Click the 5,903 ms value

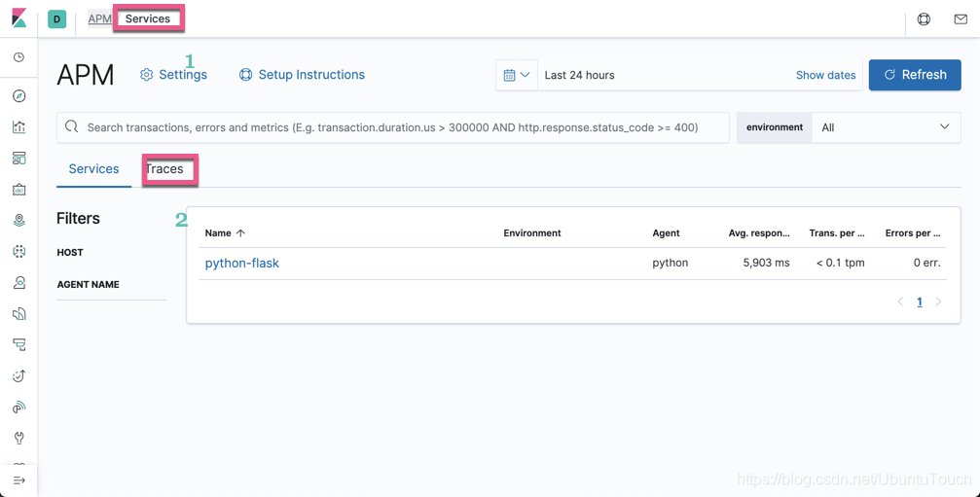(x=766, y=263)
